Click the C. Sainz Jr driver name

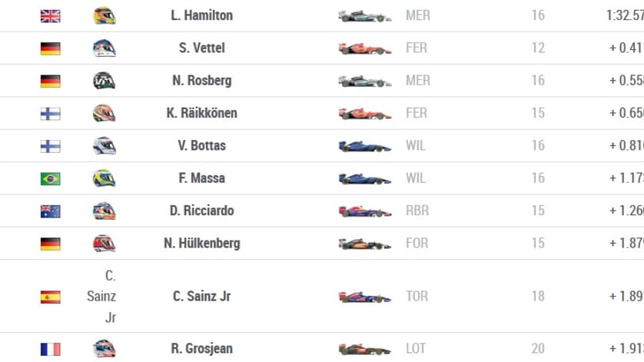201,296
